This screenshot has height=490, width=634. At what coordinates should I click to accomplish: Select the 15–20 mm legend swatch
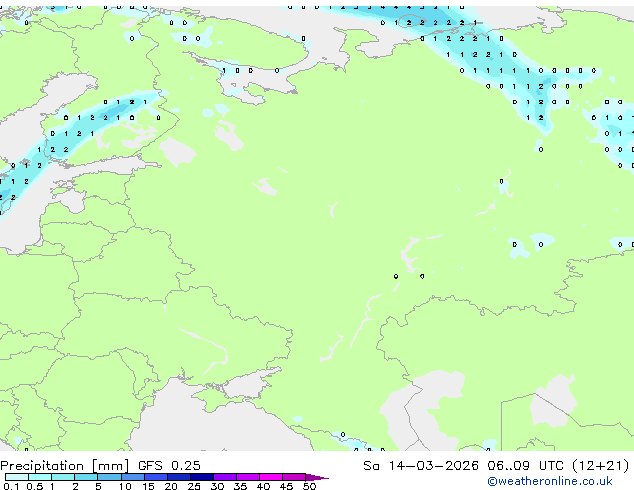tap(156, 477)
